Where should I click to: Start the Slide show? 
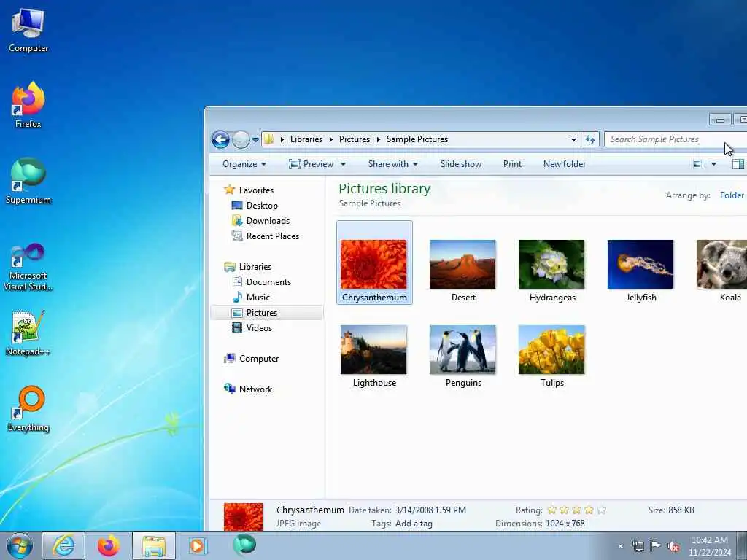pos(461,164)
